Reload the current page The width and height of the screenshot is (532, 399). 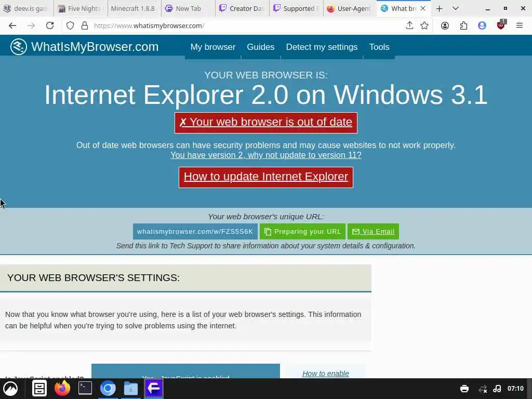tap(50, 26)
